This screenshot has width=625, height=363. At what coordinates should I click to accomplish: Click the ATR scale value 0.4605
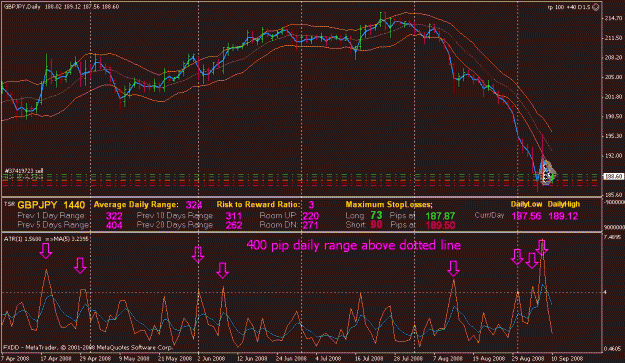pos(613,349)
